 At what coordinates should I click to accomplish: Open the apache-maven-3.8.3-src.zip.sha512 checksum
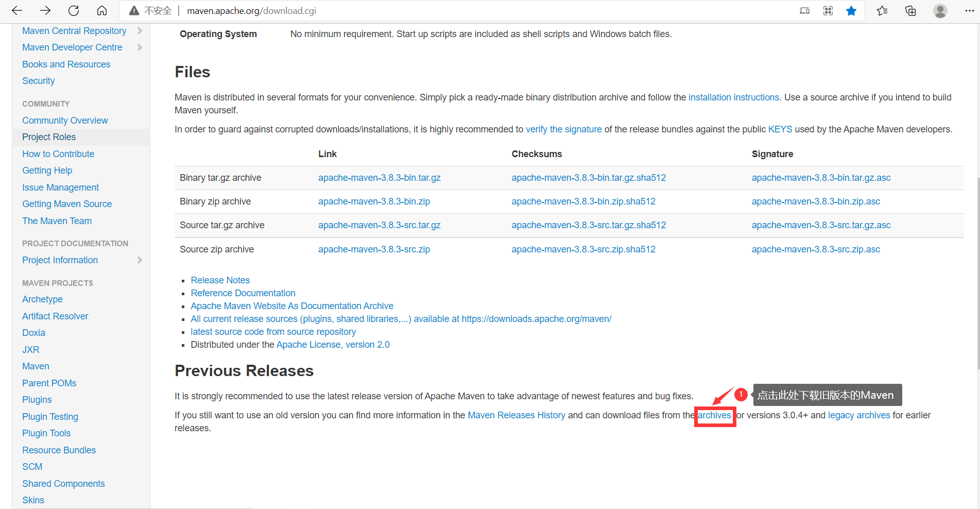click(x=583, y=249)
